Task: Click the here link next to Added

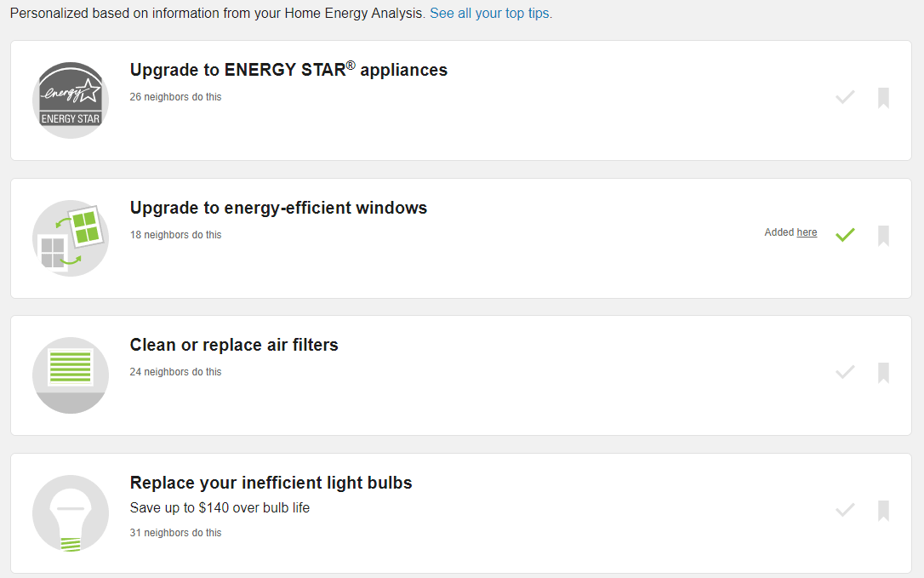Action: (x=807, y=232)
